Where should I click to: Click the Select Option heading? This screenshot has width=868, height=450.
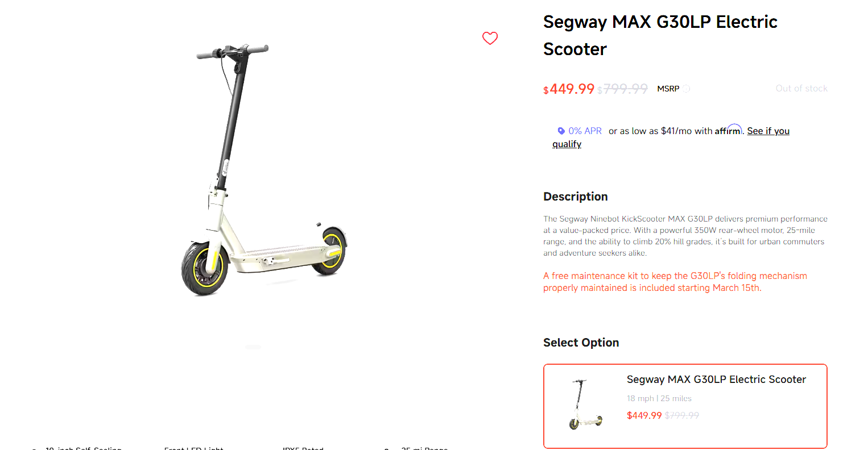pos(581,343)
